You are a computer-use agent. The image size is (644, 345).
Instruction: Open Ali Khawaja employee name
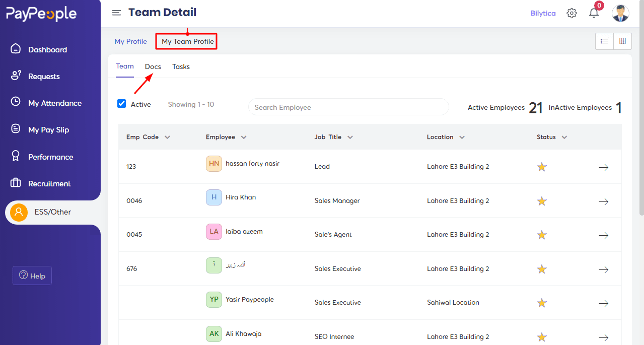(244, 333)
